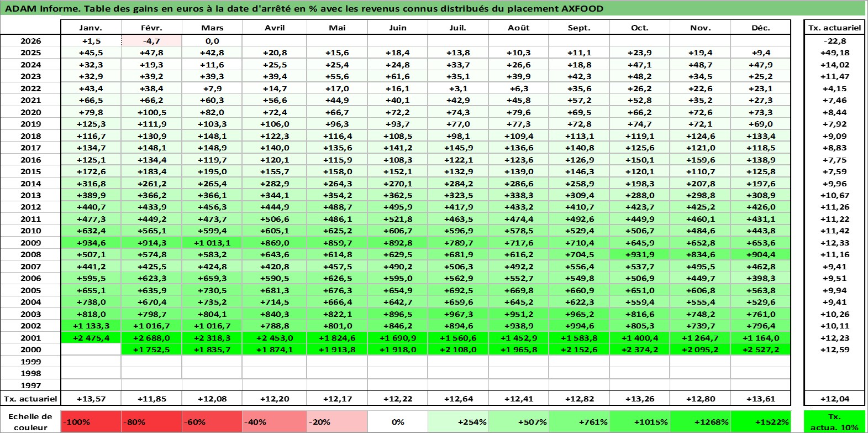Select the 2001 year row label
Screen dimensions: 868x433
click(x=30, y=338)
